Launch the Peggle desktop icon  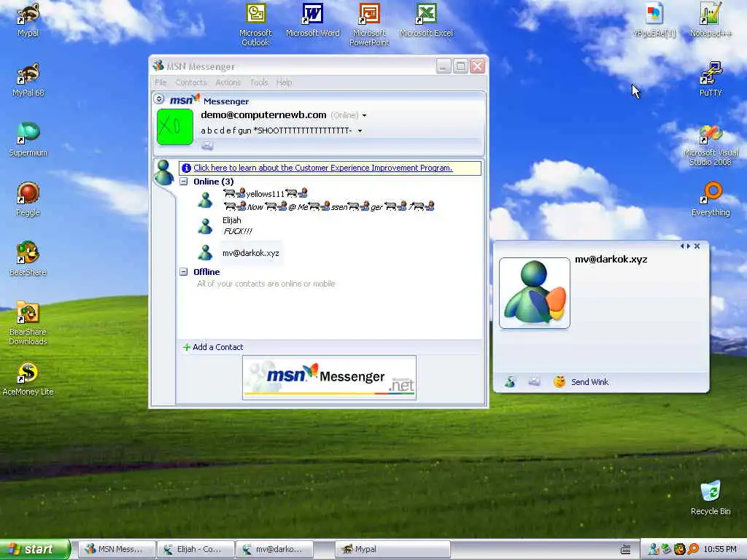click(x=28, y=200)
